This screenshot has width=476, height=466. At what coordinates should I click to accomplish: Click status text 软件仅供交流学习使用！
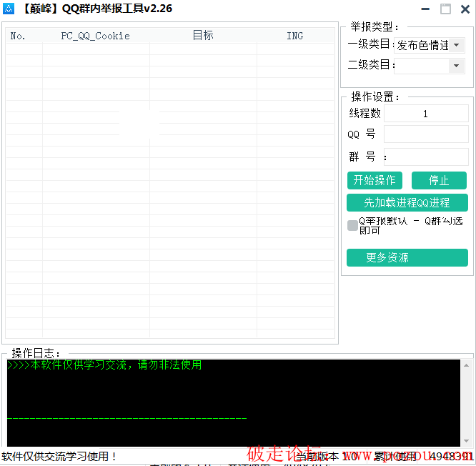pos(59,456)
